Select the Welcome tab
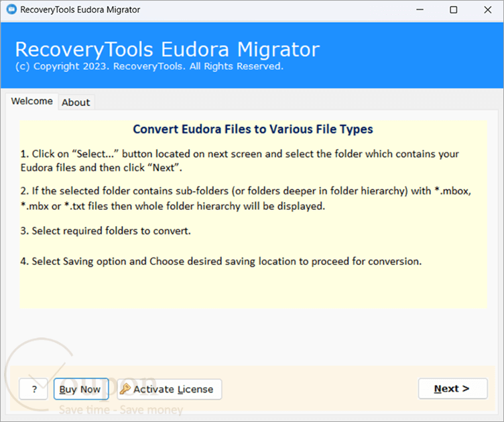This screenshot has width=504, height=422. (x=31, y=101)
